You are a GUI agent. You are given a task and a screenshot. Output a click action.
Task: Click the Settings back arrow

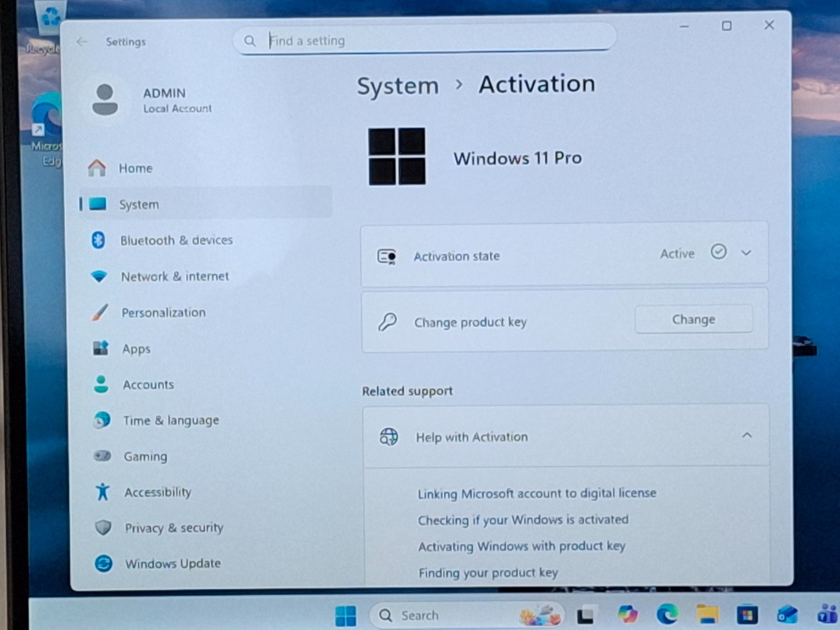pyautogui.click(x=82, y=41)
